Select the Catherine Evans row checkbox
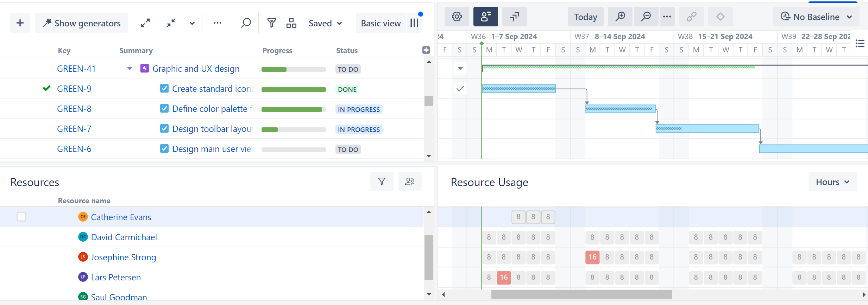This screenshot has width=868, height=305. coord(21,217)
